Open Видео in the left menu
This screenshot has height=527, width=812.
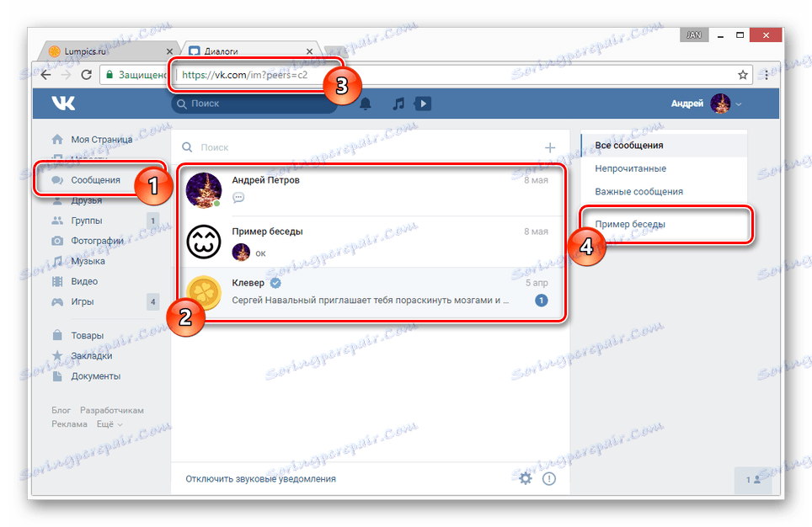(84, 282)
